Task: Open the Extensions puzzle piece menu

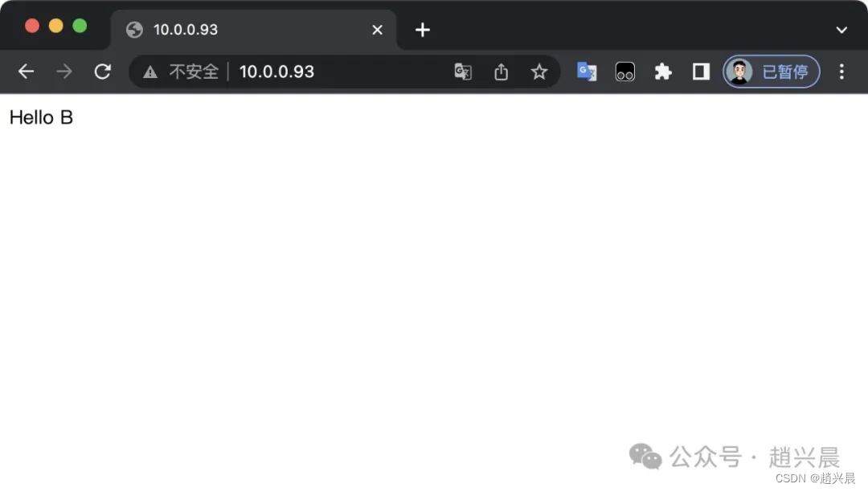Action: point(662,72)
